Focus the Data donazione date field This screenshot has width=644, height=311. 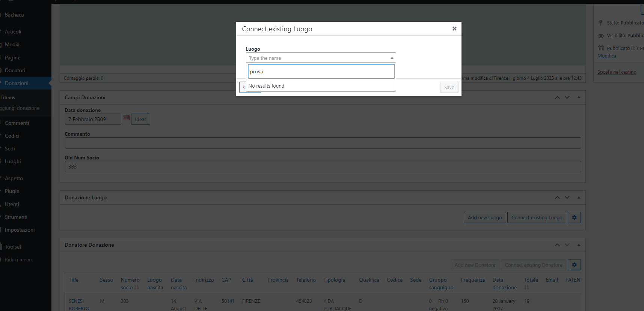pos(93,119)
